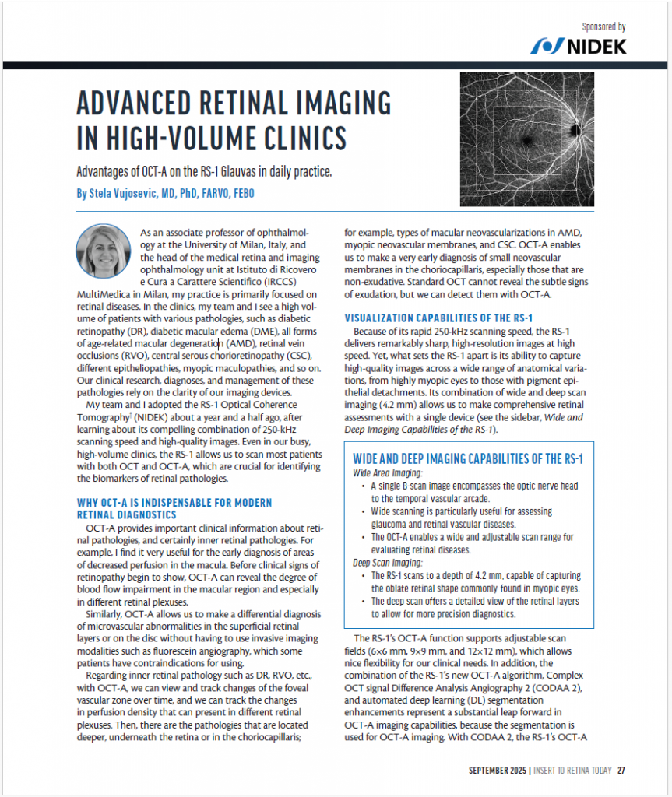This screenshot has width=672, height=797.
Task: Click the "Wide Area Imaging:" subheading
Action: tap(388, 472)
